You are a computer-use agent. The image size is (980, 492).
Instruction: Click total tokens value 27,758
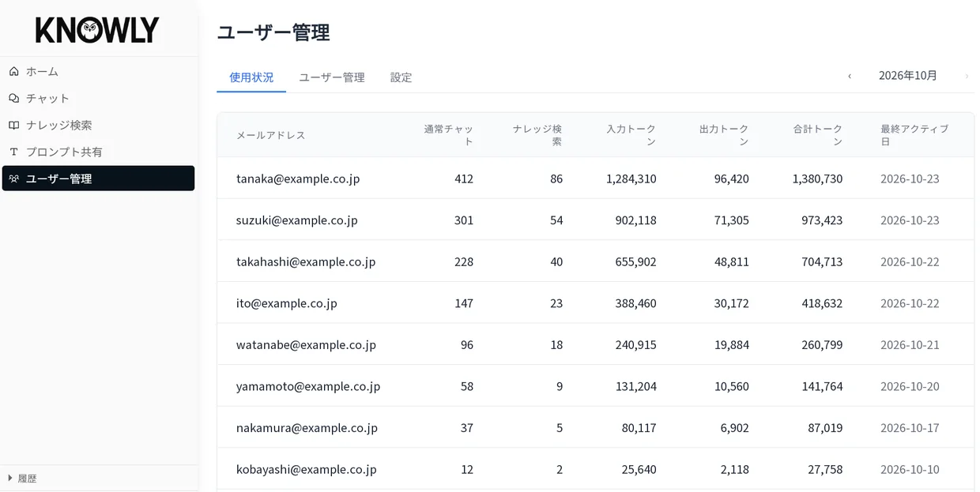point(825,469)
